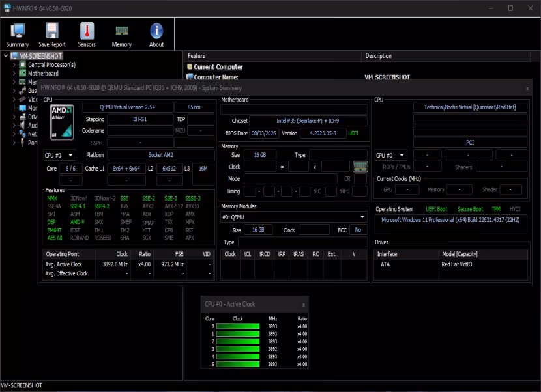Open the GPU #0 selector dropdown
This screenshot has height=392, width=541.
[x=390, y=156]
